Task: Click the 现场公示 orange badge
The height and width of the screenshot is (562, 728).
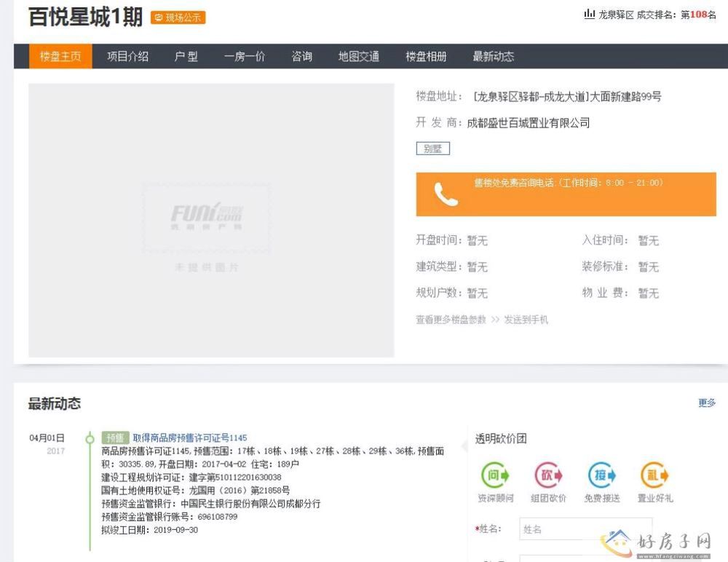Action: click(x=178, y=18)
